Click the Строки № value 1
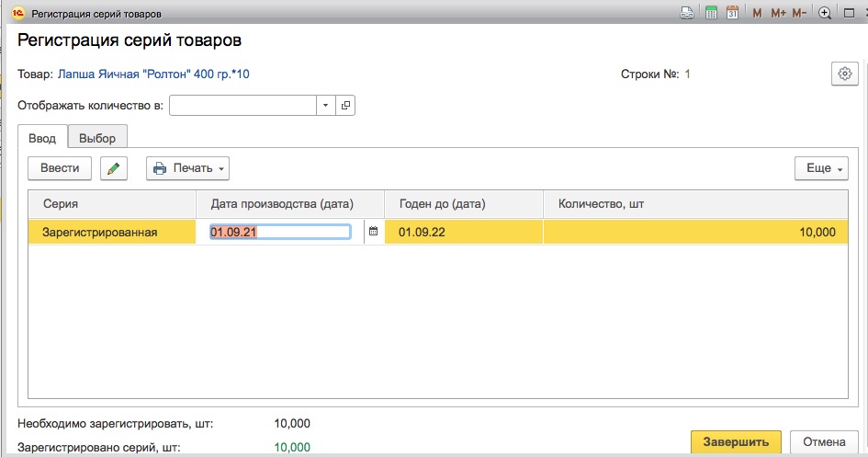The height and width of the screenshot is (457, 868). (x=688, y=74)
